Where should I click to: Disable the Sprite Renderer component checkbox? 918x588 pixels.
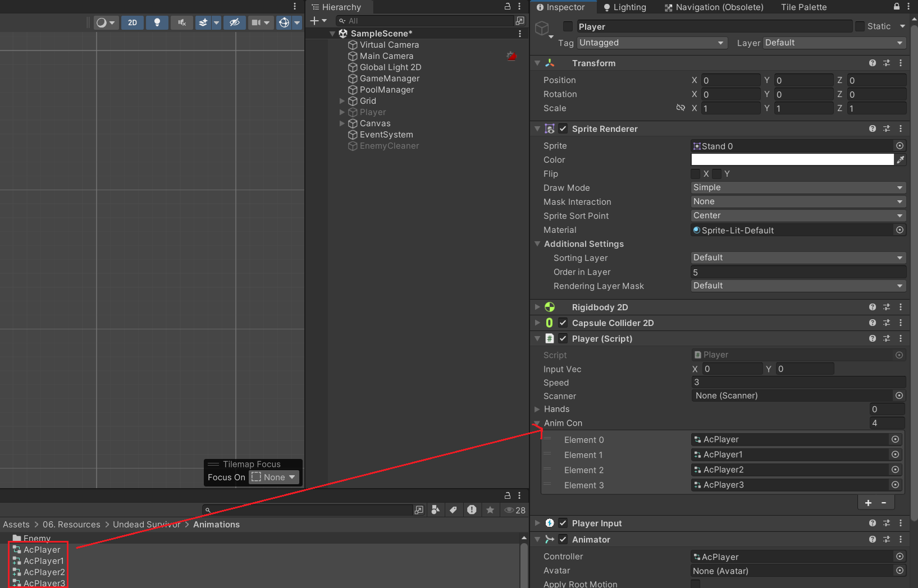(x=563, y=128)
